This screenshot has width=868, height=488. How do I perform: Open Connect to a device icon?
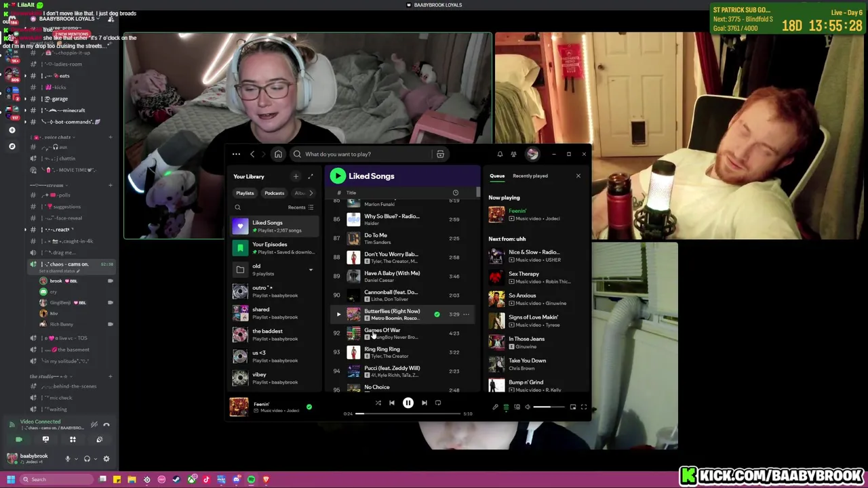click(517, 407)
